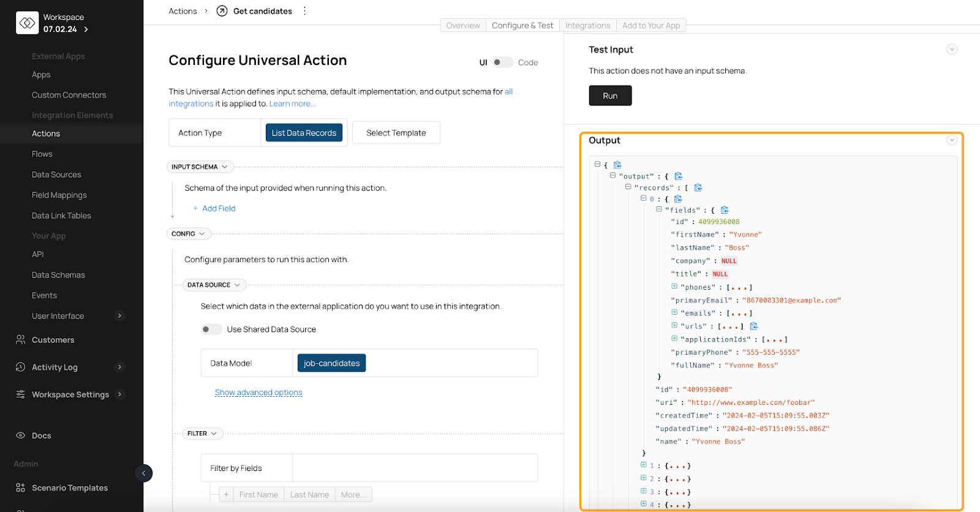The width and height of the screenshot is (980, 512).
Task: Switch to the Add to Your App tab
Action: click(x=651, y=25)
